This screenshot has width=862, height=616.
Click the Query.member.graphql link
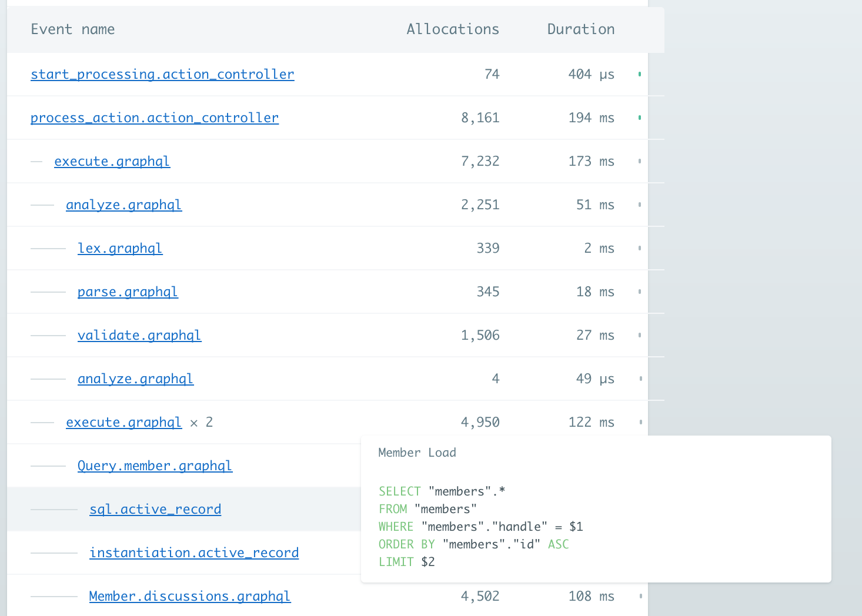[x=155, y=466]
